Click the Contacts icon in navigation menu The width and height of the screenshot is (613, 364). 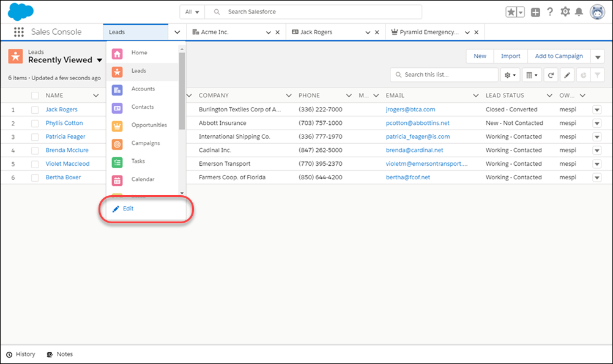coord(117,108)
